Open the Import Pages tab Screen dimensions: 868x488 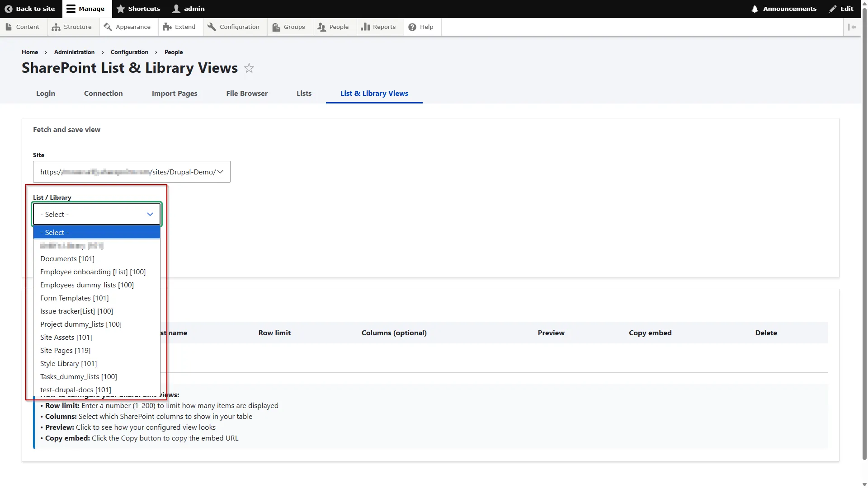click(x=174, y=94)
